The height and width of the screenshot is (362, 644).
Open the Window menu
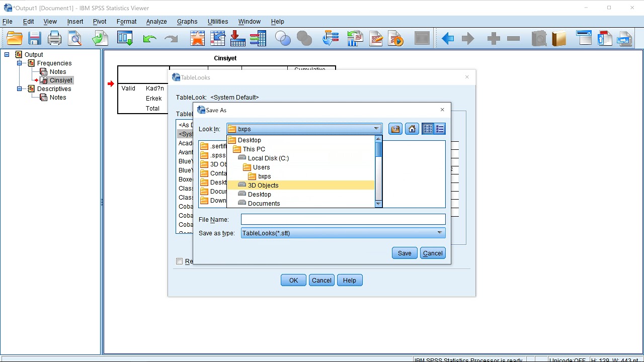click(250, 22)
